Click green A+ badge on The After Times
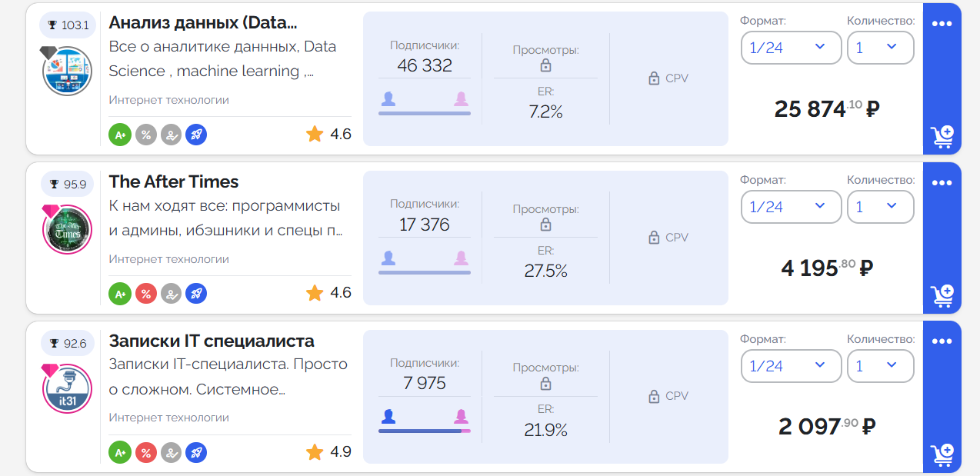980x476 pixels. click(120, 293)
